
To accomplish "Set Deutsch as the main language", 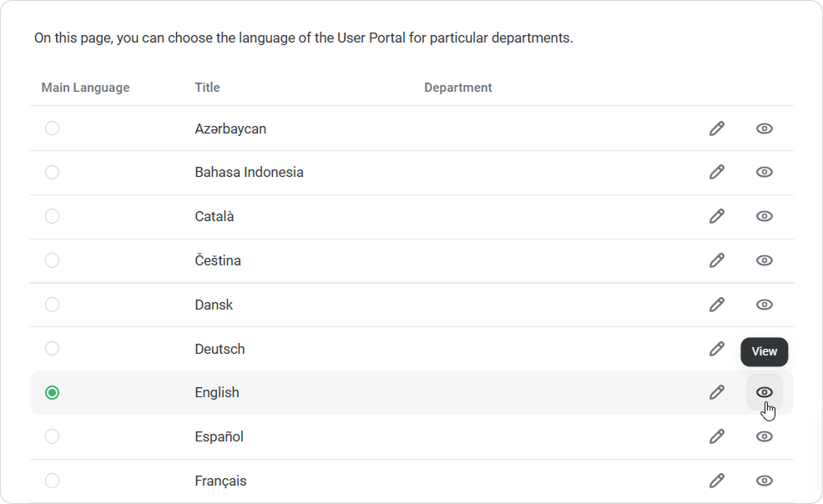I will point(52,349).
